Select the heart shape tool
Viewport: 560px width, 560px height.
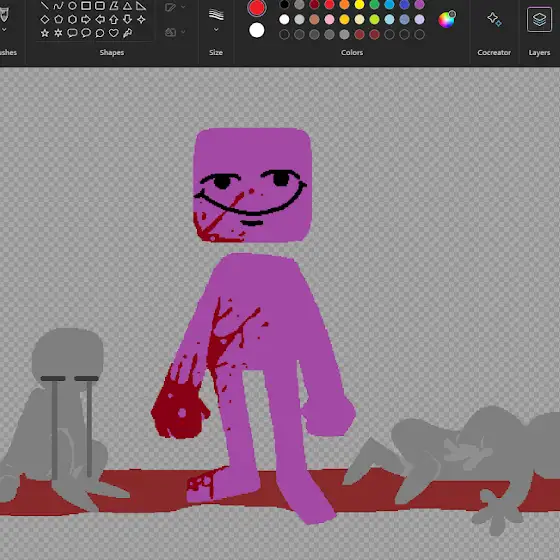(x=114, y=33)
